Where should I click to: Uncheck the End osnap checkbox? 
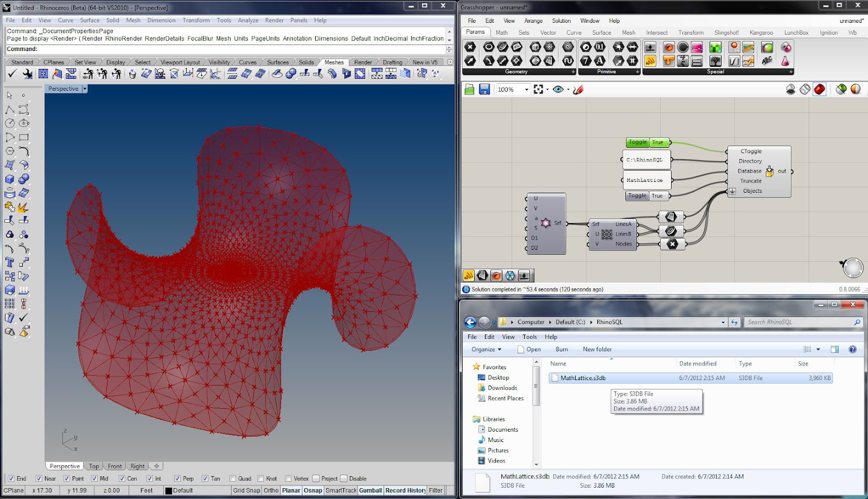pos(11,479)
